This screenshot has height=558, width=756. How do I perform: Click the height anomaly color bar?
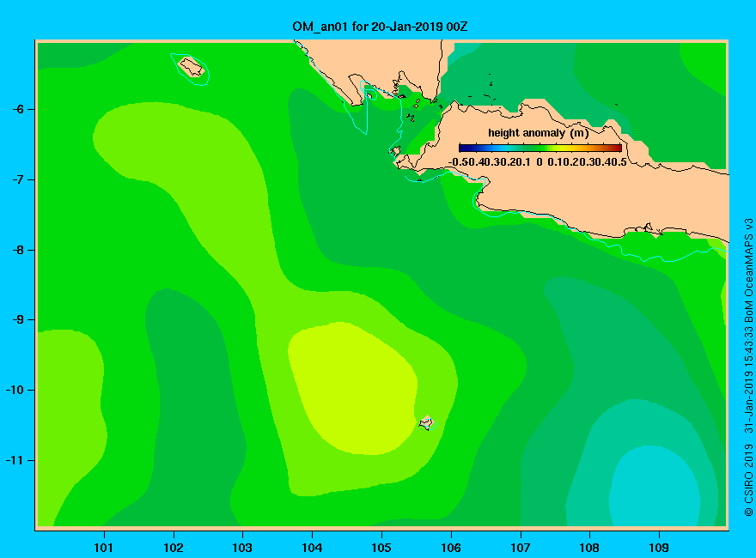coord(540,148)
